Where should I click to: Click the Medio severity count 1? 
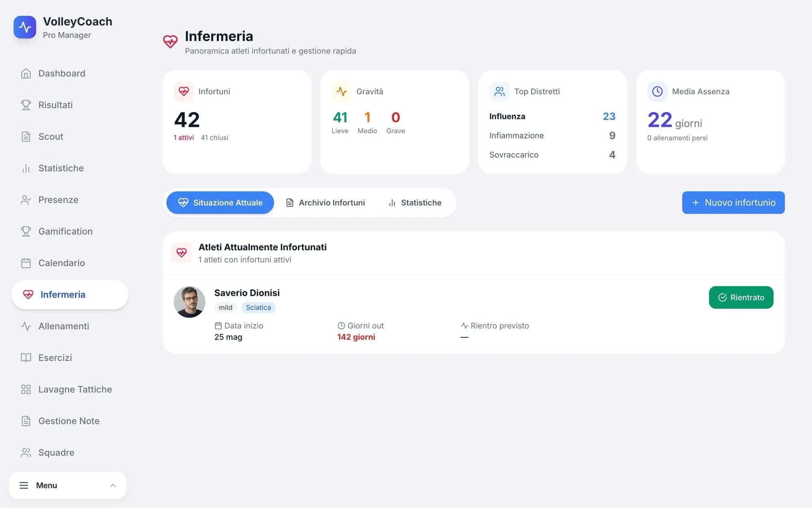point(367,117)
